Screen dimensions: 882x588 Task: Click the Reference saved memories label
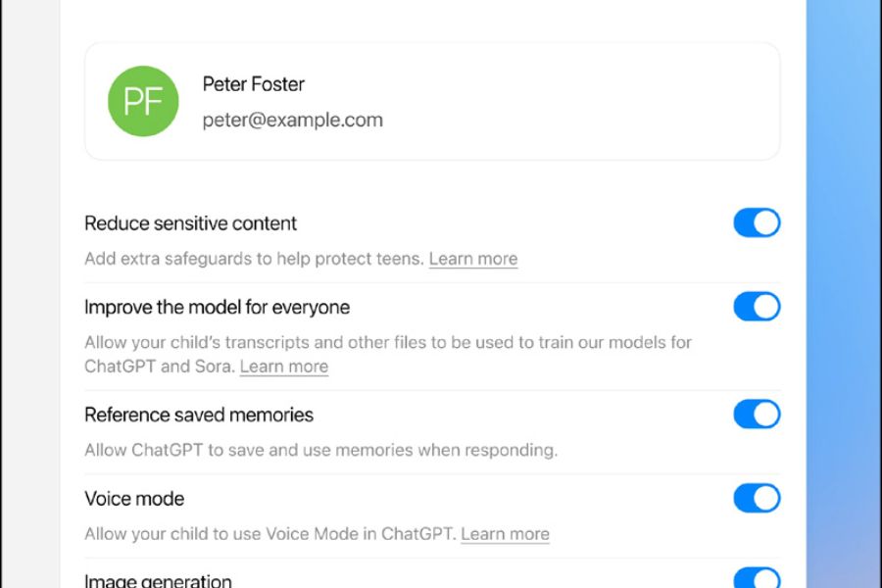(x=199, y=415)
